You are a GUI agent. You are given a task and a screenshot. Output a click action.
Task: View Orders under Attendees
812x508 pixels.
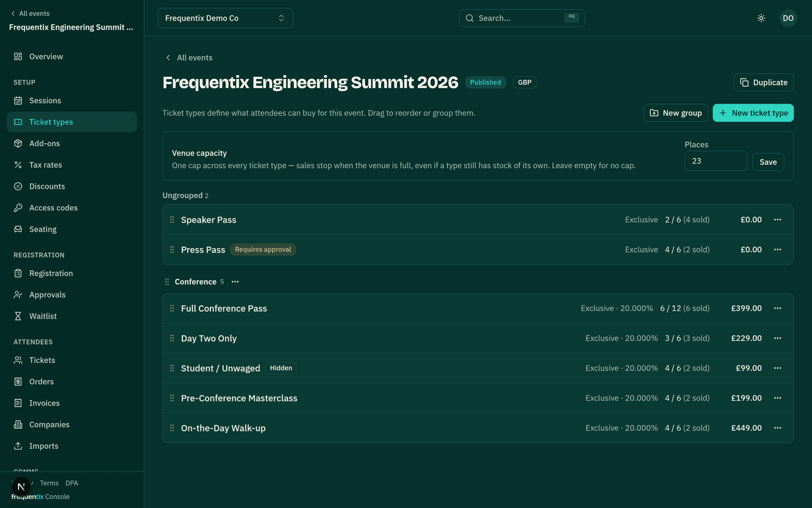click(x=72, y=382)
